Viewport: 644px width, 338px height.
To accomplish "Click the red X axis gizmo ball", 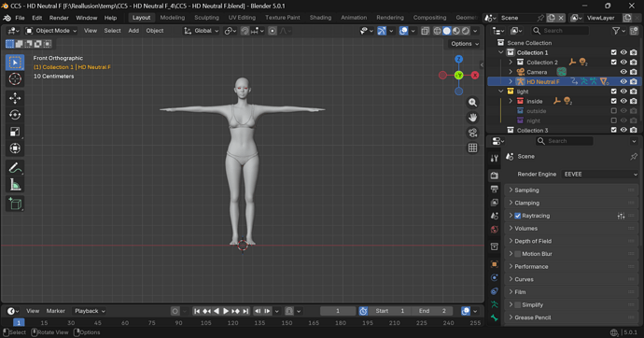I will tap(475, 75).
